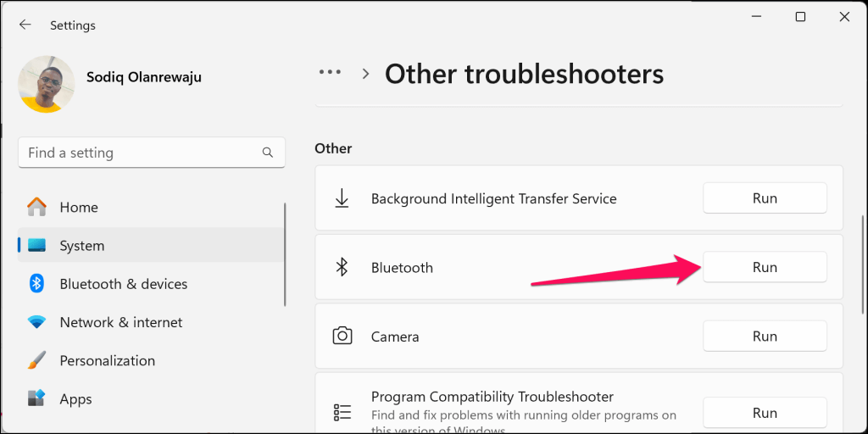Image resolution: width=868 pixels, height=434 pixels.
Task: Click the Apps icon in sidebar
Action: 36,398
